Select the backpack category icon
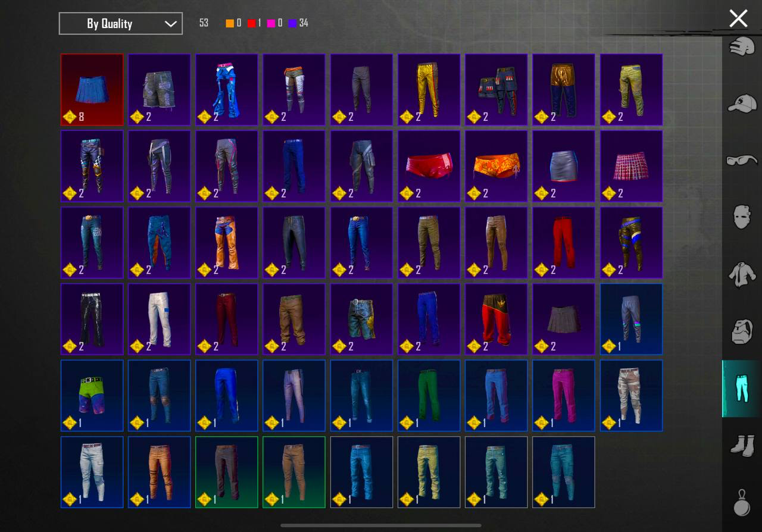The width and height of the screenshot is (762, 532). [x=741, y=330]
